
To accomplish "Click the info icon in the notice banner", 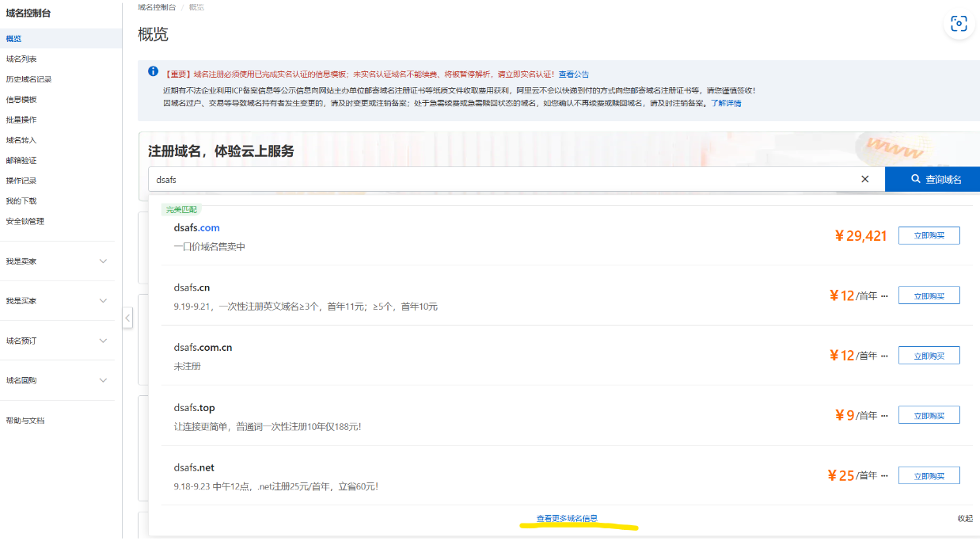I will 153,71.
